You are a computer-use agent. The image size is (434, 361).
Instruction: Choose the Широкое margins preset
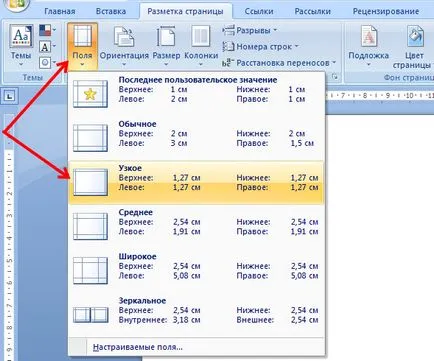197,271
